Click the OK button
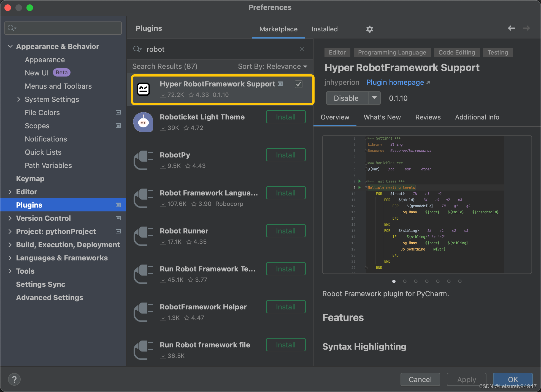Image resolution: width=541 pixels, height=392 pixels. 513,379
